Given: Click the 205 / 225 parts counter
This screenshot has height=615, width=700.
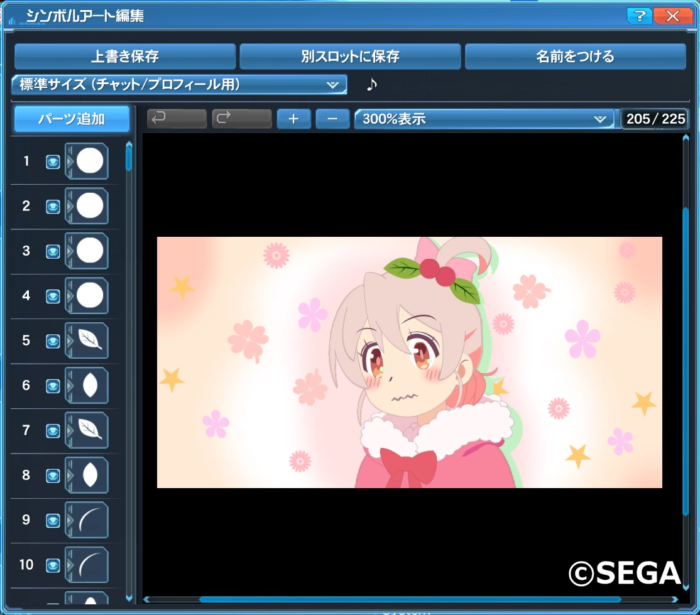Looking at the screenshot, I should coord(655,119).
